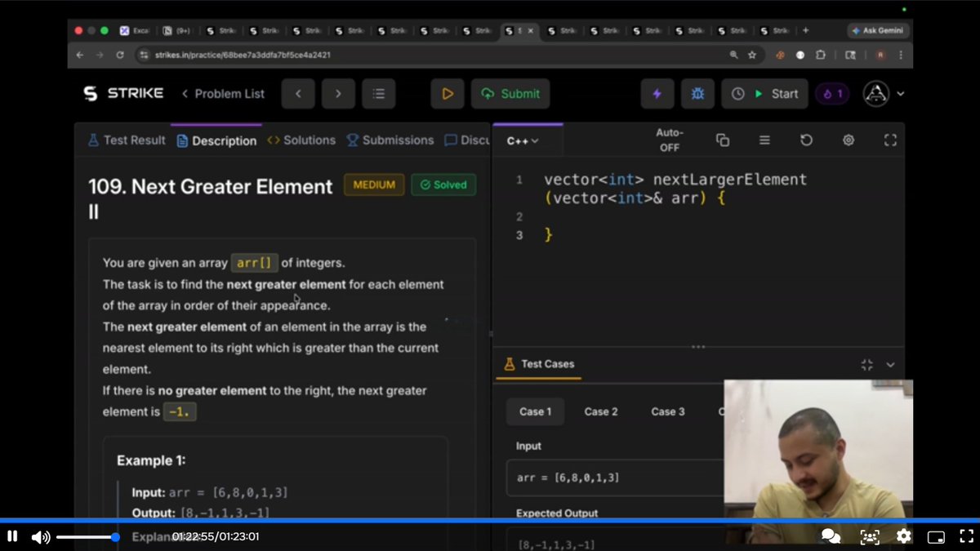Open the problem list menu icon

pyautogui.click(x=379, y=94)
